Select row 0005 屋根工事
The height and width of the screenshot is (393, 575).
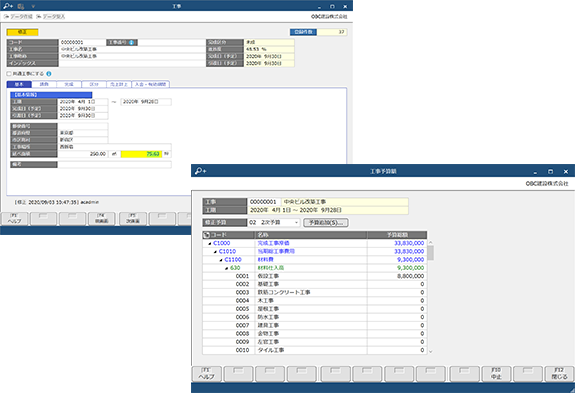point(315,309)
